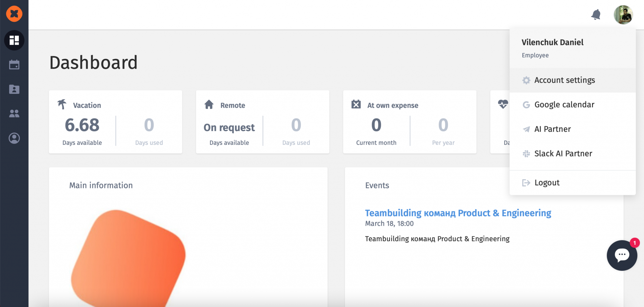Click the Vacation card title
Viewport: 644px width, 307px height.
coord(87,105)
